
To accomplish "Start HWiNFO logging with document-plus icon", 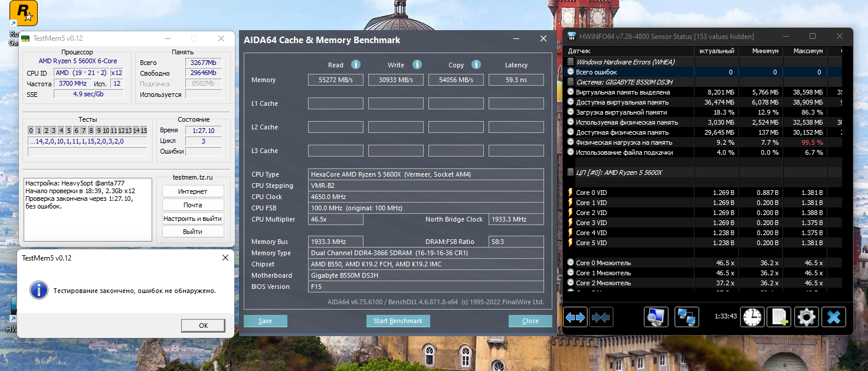I will point(779,317).
